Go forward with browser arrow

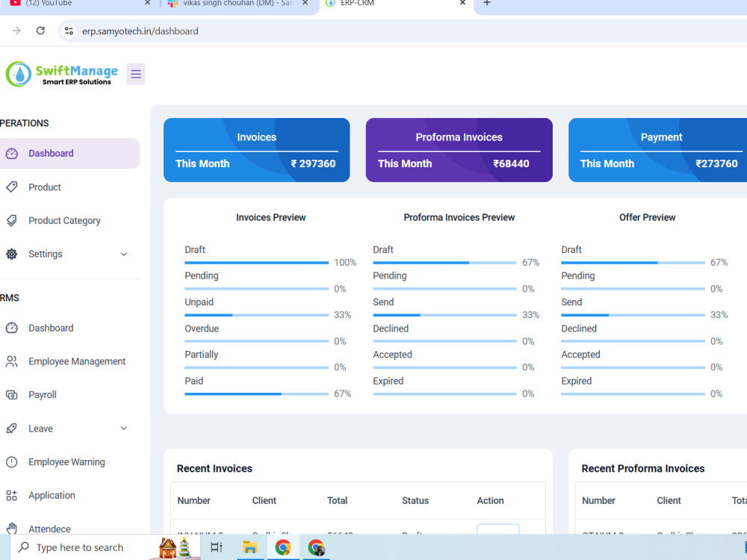(16, 31)
